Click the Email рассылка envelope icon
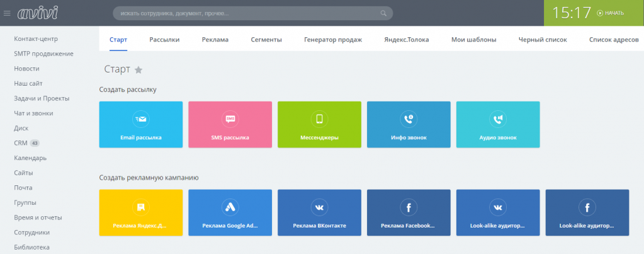 pyautogui.click(x=141, y=119)
